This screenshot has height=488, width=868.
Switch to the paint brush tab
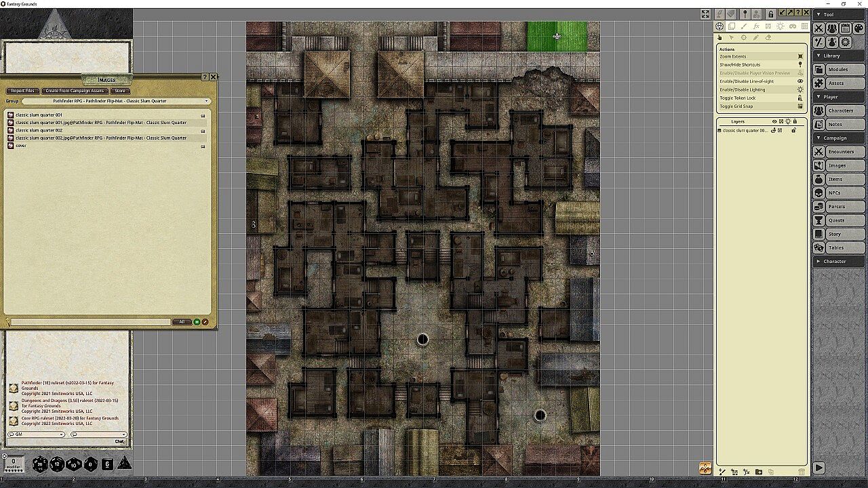point(744,26)
